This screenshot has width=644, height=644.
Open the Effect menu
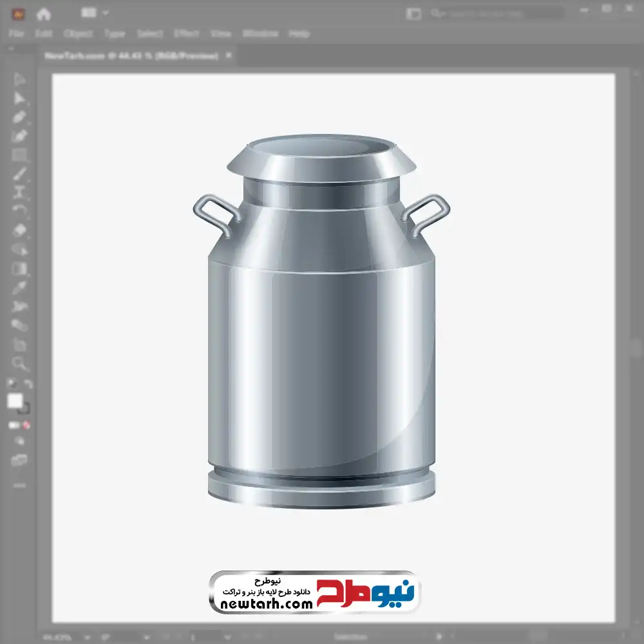[x=186, y=33]
